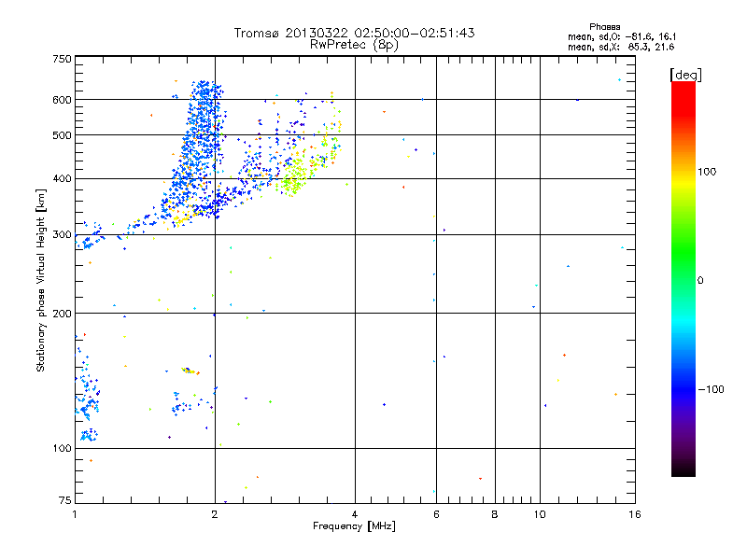Click the 'mean, sd,X: 85.3, 21.6' statistic

click(621, 47)
